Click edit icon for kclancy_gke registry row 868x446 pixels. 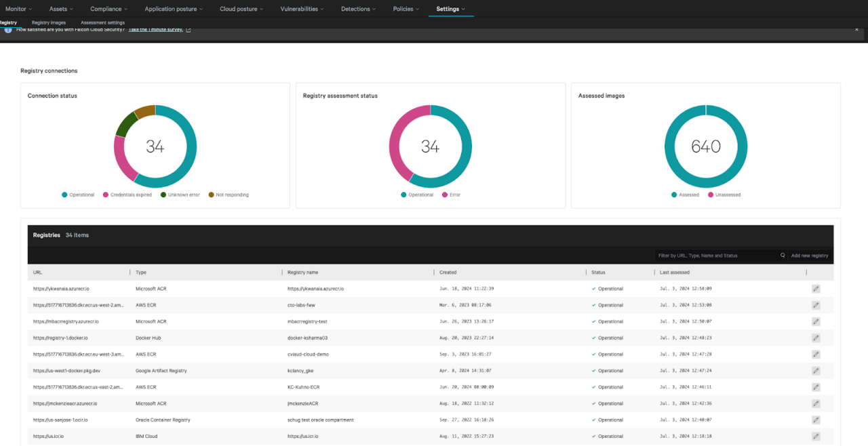tap(816, 371)
